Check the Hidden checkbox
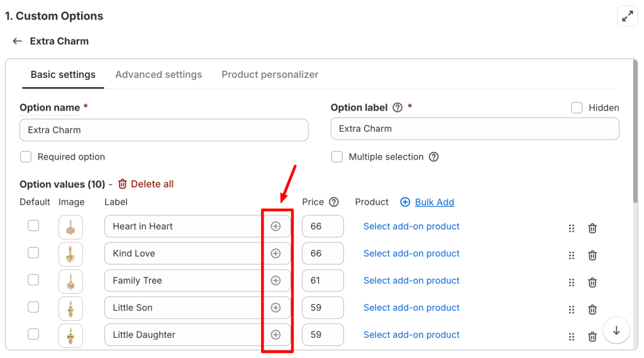This screenshot has width=644, height=358. [x=577, y=107]
